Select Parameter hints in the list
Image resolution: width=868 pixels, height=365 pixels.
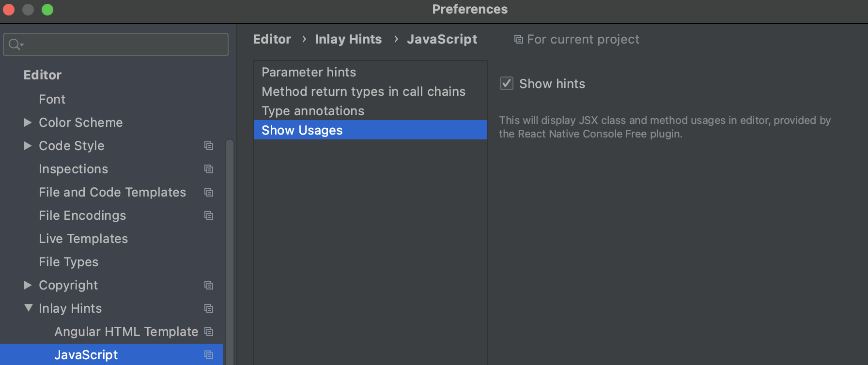pos(309,72)
